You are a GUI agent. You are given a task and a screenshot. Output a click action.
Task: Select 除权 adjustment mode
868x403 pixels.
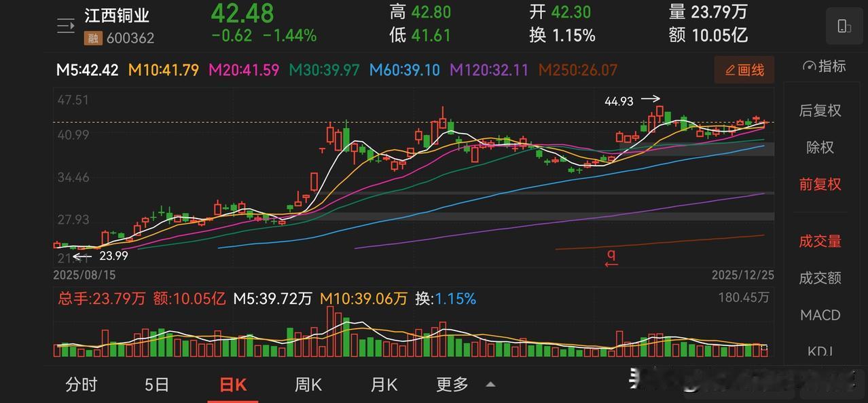[x=820, y=147]
